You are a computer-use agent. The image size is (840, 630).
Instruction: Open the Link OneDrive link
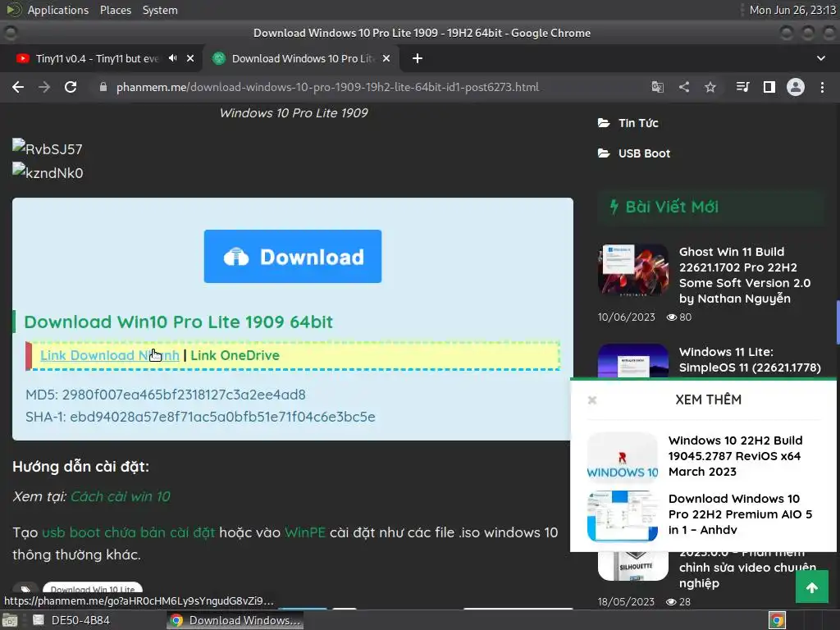[235, 355]
